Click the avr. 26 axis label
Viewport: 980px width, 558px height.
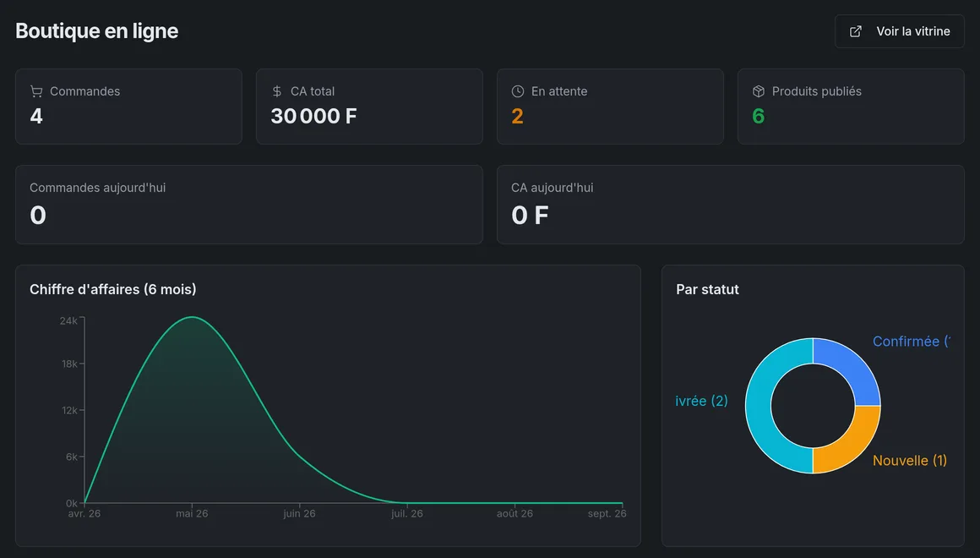pos(84,513)
